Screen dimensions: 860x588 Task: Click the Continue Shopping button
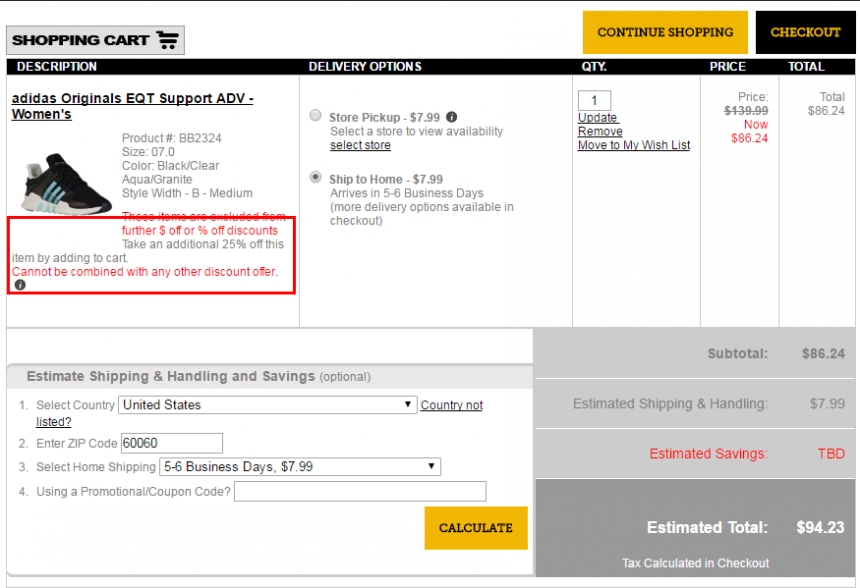point(665,32)
